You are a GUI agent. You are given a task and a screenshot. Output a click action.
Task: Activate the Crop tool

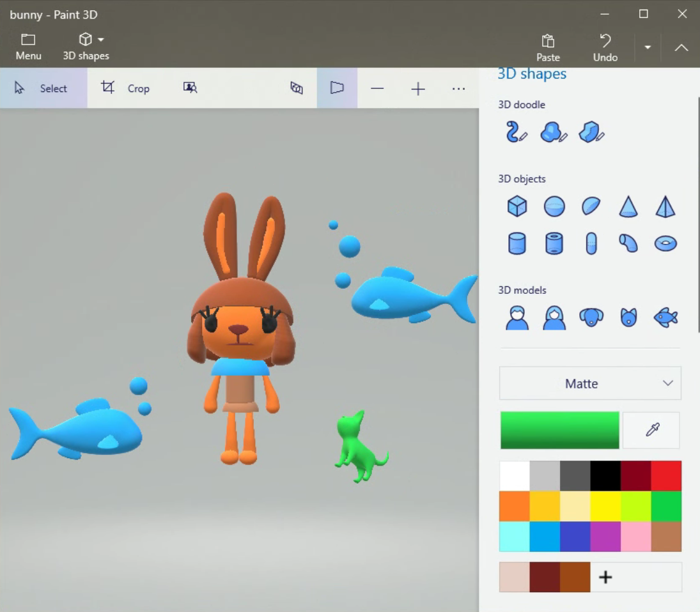coord(125,88)
